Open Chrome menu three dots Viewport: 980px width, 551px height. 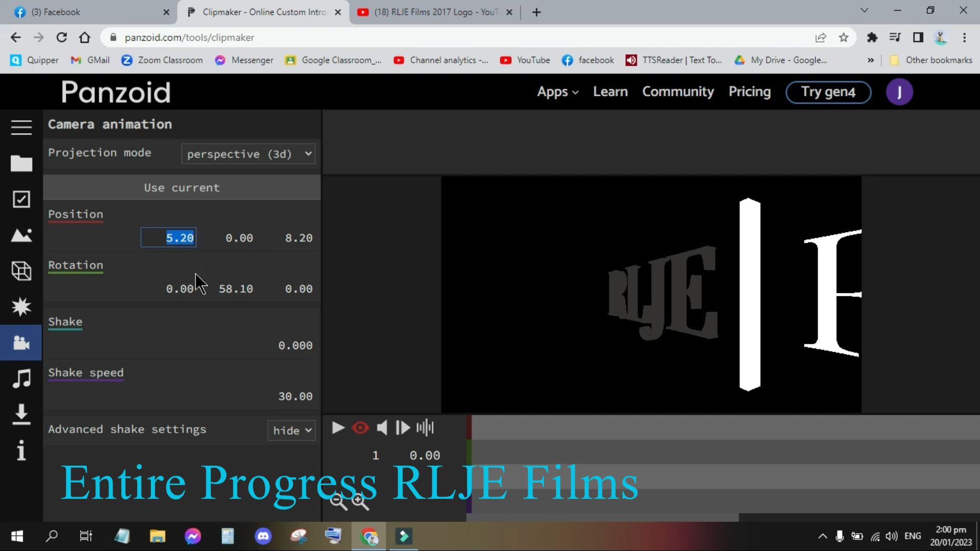964,37
